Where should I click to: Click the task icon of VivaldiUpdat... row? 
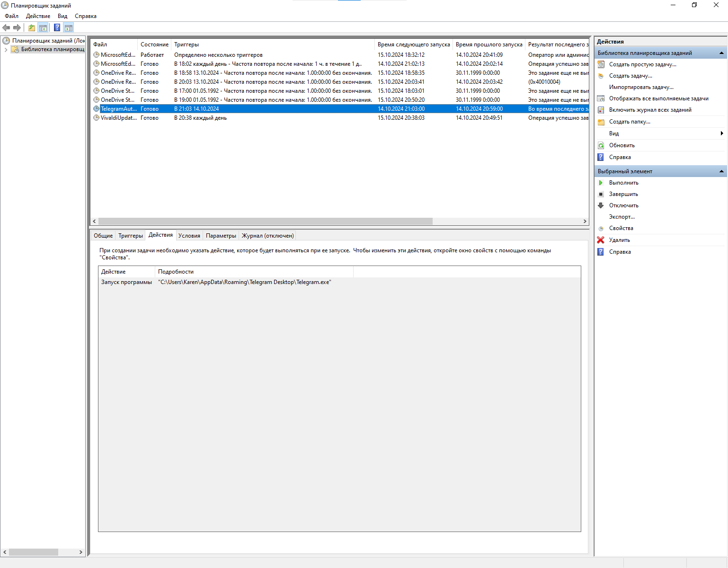point(97,118)
